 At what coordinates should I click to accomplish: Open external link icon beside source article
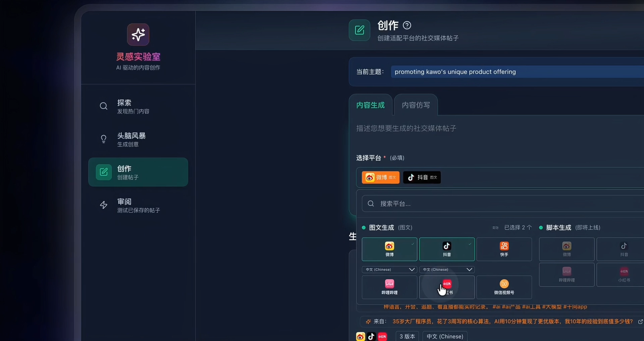[x=640, y=321]
